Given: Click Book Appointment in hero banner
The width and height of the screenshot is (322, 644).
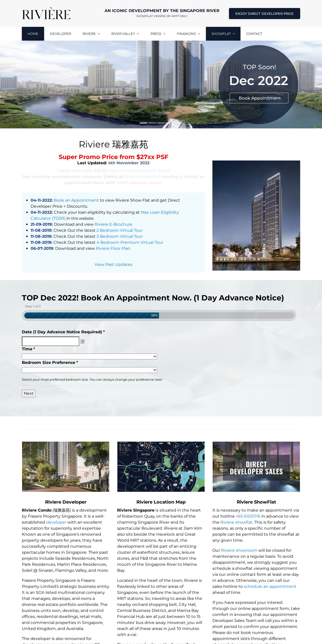Looking at the screenshot, I should click(x=259, y=98).
